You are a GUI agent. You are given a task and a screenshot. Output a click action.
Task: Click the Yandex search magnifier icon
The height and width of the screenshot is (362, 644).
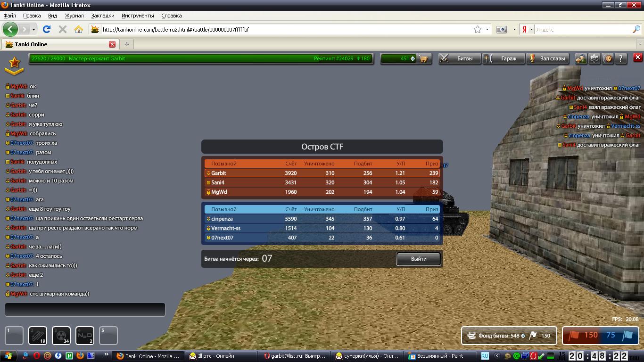tap(636, 29)
